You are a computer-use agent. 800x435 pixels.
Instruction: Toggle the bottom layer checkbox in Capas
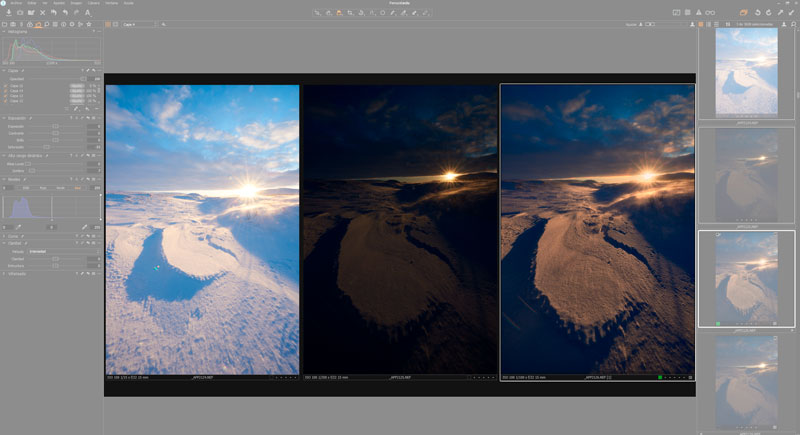[x=5, y=101]
